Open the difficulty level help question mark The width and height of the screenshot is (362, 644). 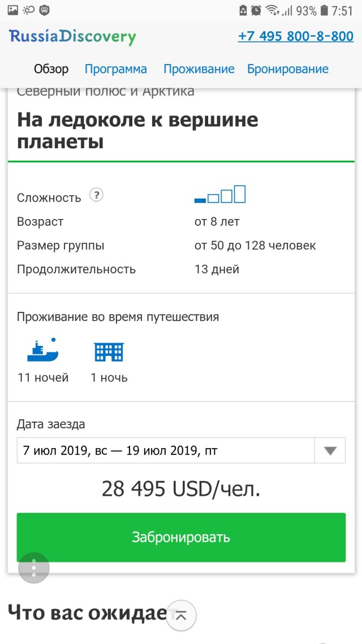[96, 195]
